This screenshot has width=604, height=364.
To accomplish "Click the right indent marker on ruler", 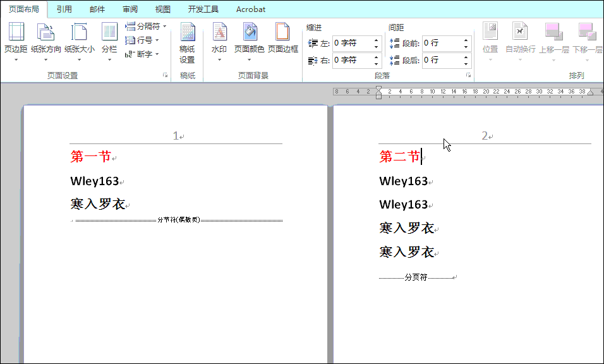I will (x=590, y=92).
